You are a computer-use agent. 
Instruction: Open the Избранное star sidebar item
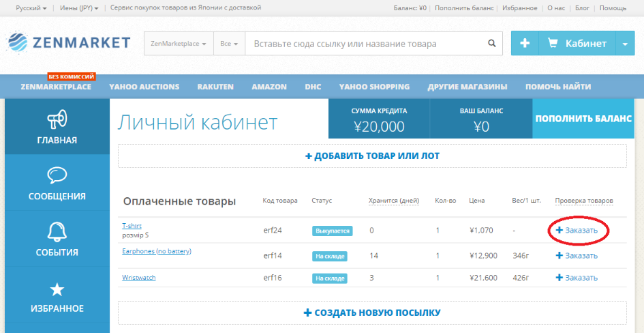[x=57, y=297]
